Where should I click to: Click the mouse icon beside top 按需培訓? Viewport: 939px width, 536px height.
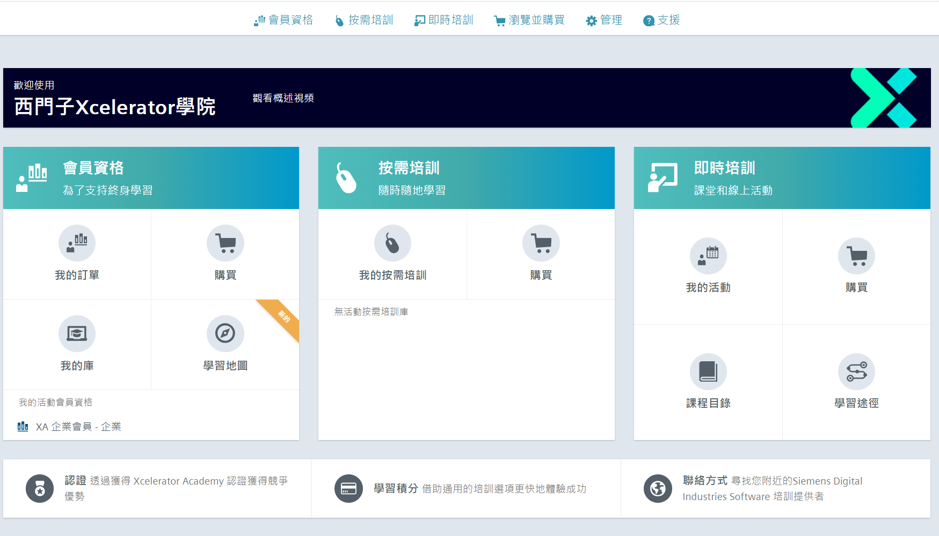[339, 21]
